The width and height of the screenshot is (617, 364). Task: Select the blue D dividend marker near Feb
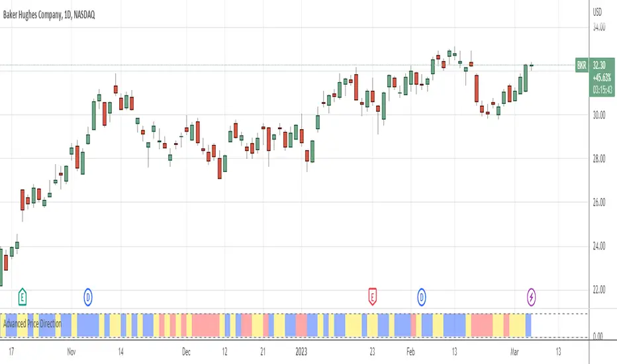pyautogui.click(x=422, y=296)
